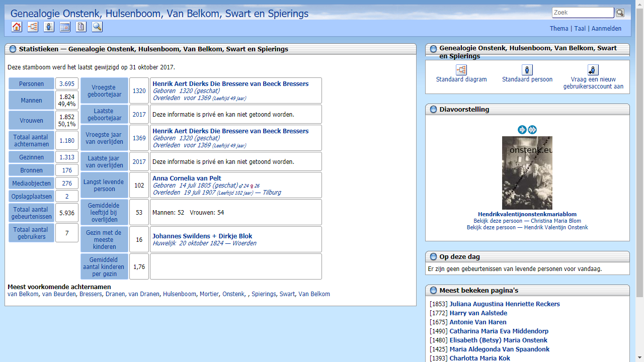The width and height of the screenshot is (644, 362).
Task: Click the Standaard diagram icon
Action: pyautogui.click(x=461, y=70)
